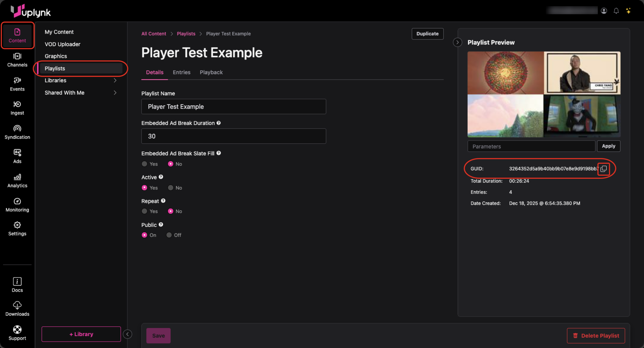Open the Monitoring gauge icon

pos(17,201)
